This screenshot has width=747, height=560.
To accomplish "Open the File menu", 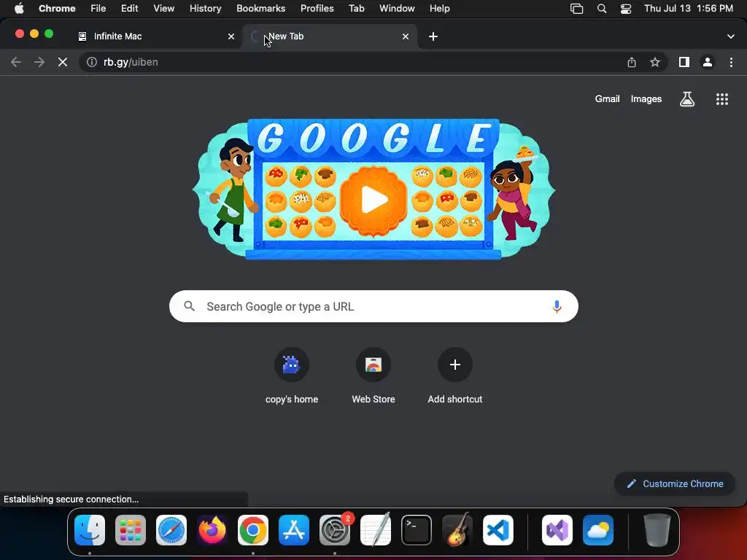I will pos(98,9).
